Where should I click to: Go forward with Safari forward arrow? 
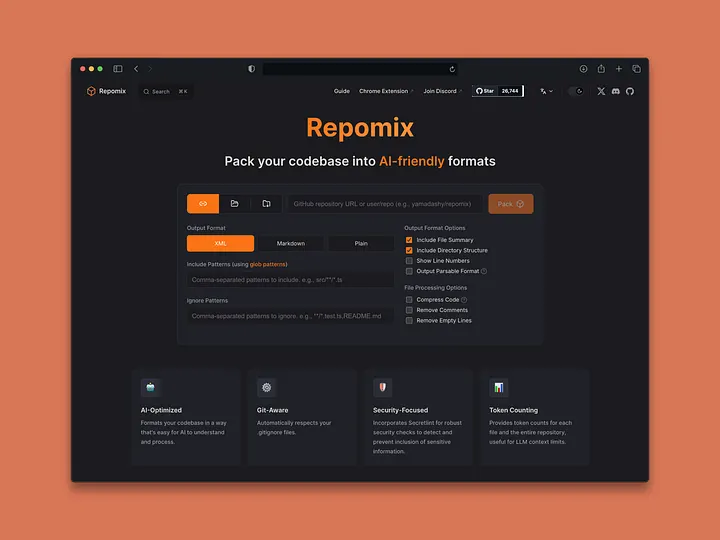tap(150, 69)
